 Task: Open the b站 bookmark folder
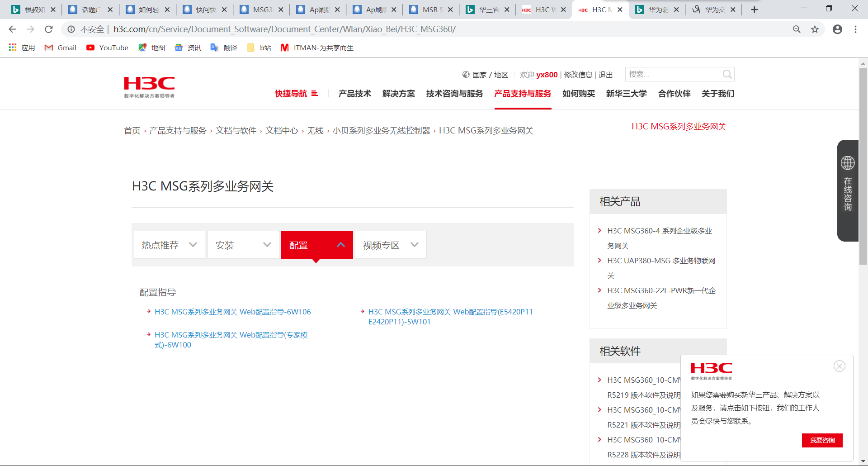[259, 48]
